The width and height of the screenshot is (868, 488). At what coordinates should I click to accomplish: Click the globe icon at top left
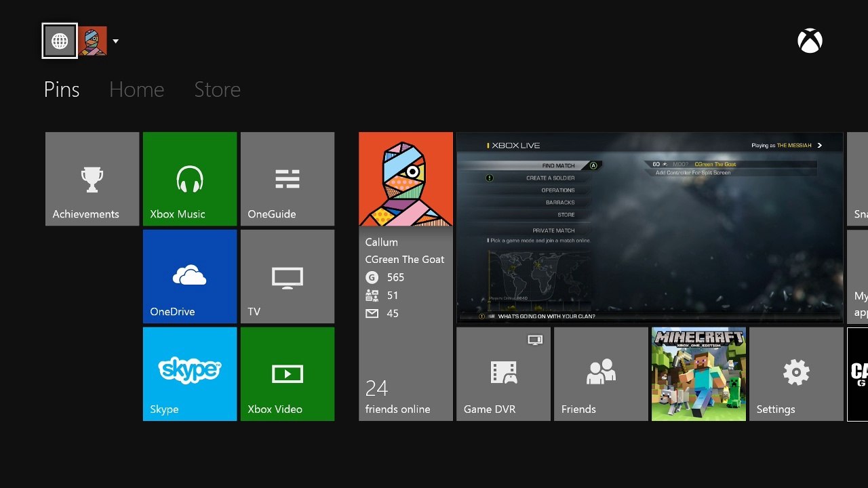coord(60,41)
